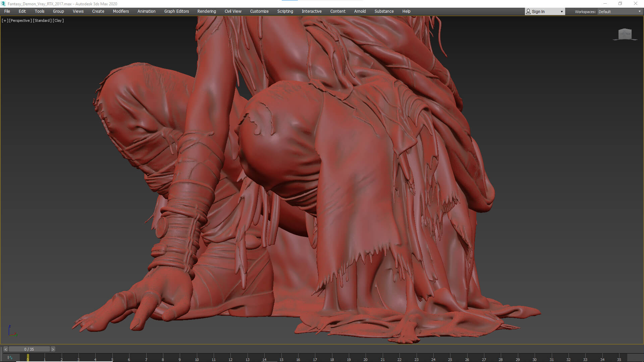The image size is (644, 362).
Task: Open the Content menu
Action: click(338, 11)
